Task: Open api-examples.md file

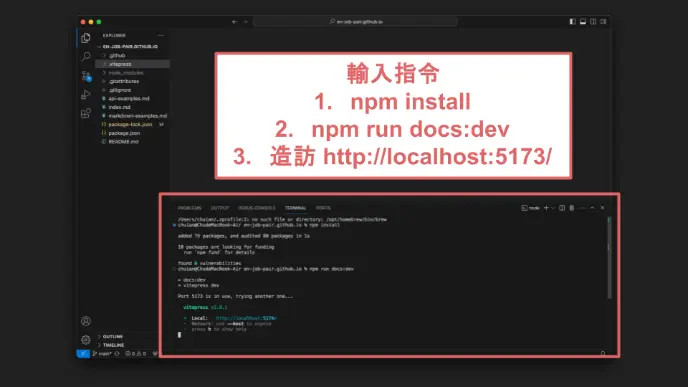Action: [132, 99]
